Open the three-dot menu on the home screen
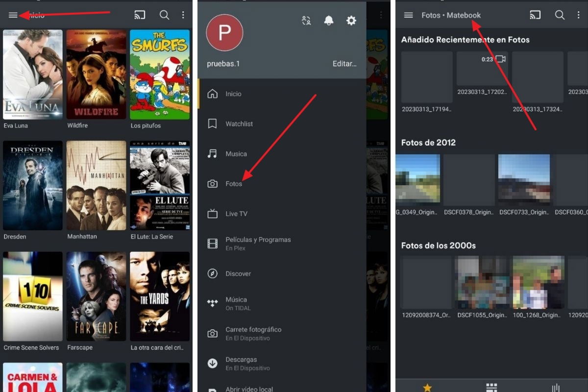 click(x=183, y=15)
